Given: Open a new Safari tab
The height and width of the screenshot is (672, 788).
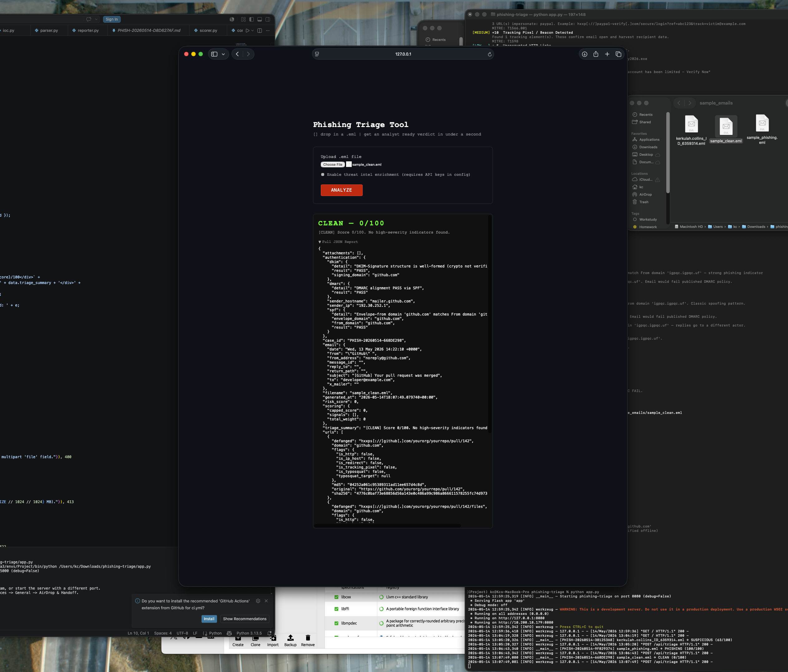Looking at the screenshot, I should pos(607,54).
